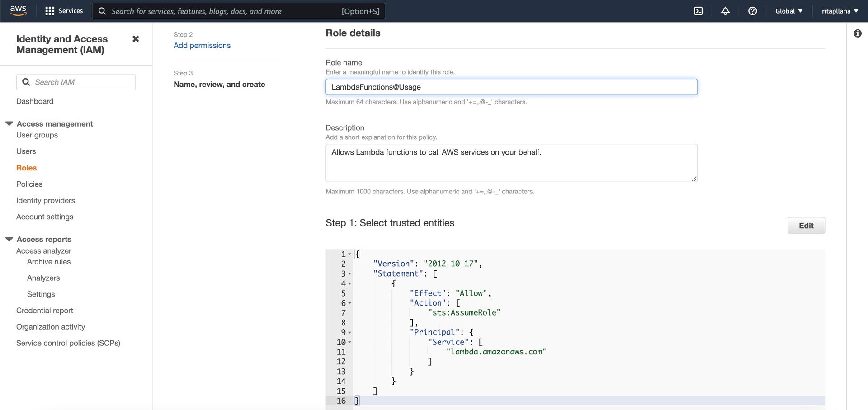Click the Search IAM field
868x410 pixels.
[76, 82]
